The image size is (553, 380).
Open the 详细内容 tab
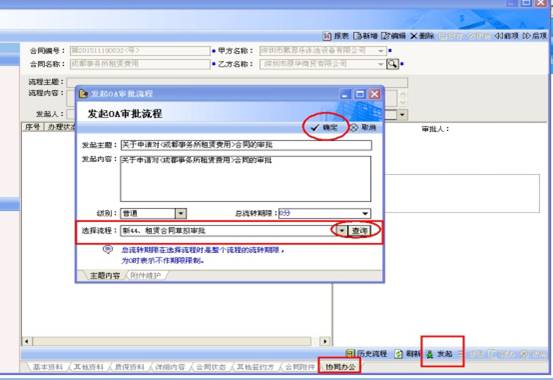pyautogui.click(x=170, y=367)
